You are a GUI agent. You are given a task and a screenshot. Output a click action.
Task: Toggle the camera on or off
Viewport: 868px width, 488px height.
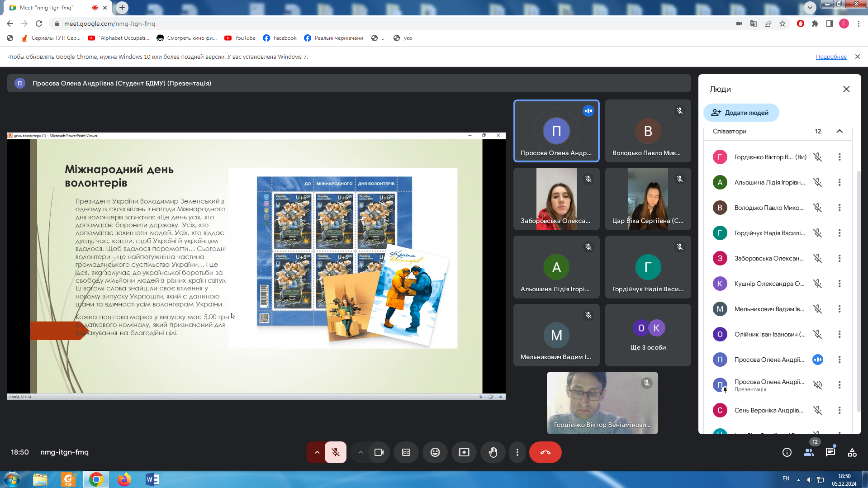[379, 452]
